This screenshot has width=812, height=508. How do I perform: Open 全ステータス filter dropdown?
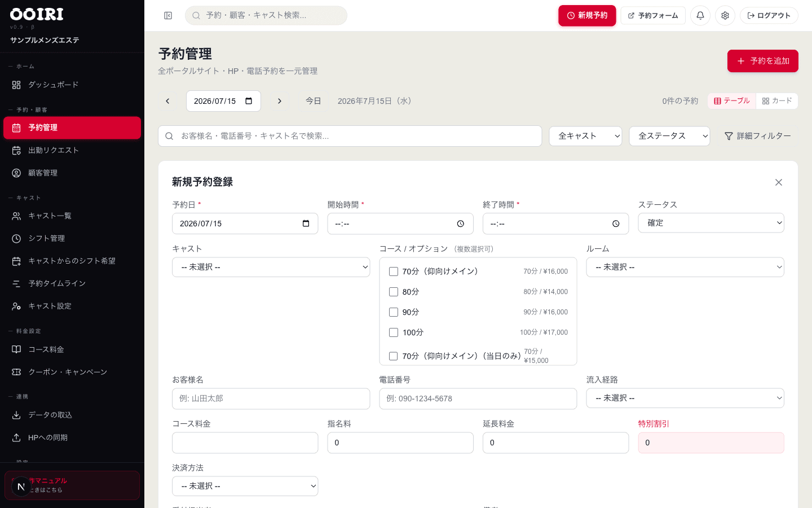[x=669, y=136]
